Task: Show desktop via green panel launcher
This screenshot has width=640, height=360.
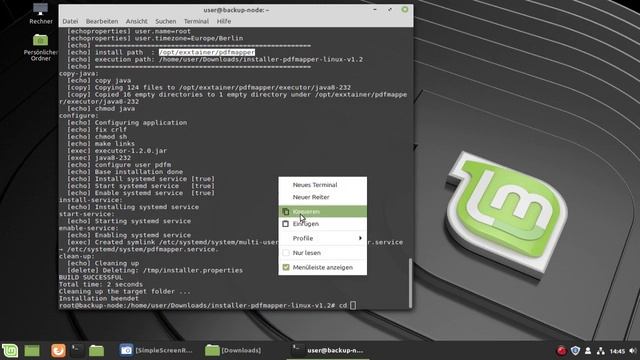Action: (x=32, y=350)
